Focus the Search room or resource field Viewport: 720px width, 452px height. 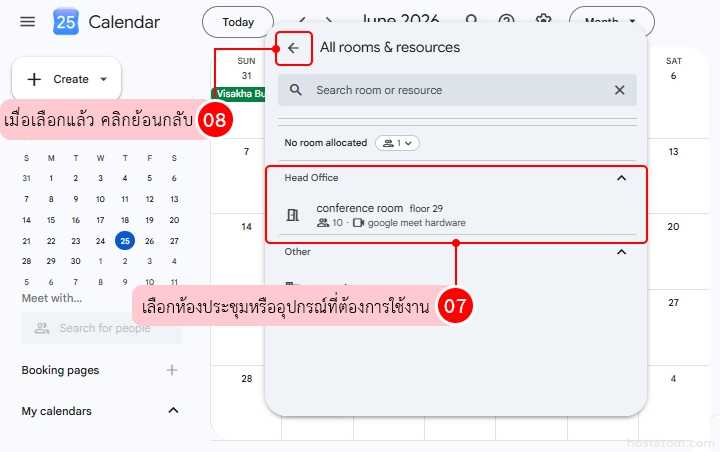[457, 90]
